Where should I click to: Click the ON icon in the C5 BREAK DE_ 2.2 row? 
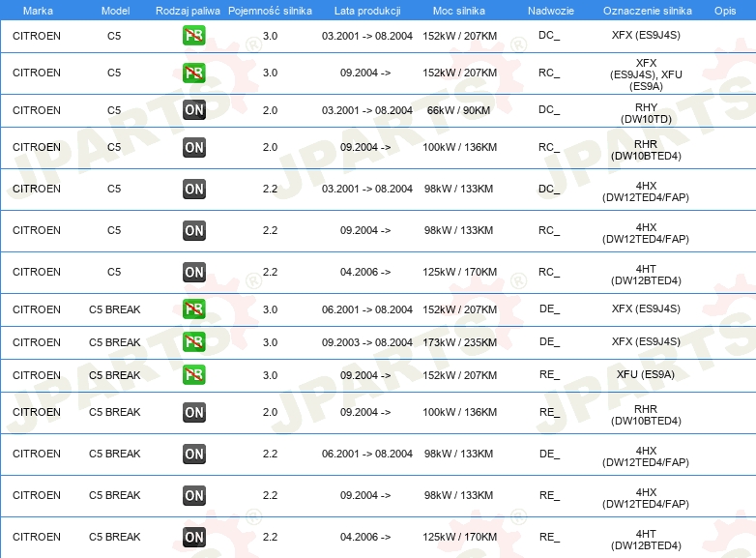click(x=193, y=454)
